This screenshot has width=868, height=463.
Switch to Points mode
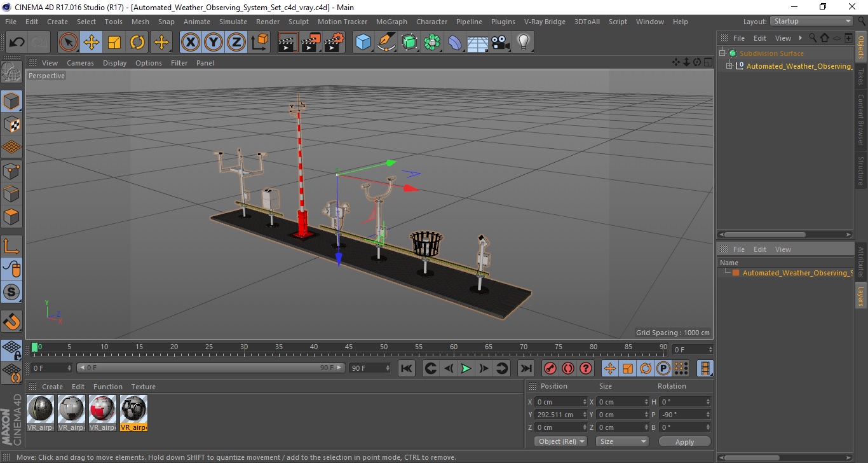click(x=11, y=170)
